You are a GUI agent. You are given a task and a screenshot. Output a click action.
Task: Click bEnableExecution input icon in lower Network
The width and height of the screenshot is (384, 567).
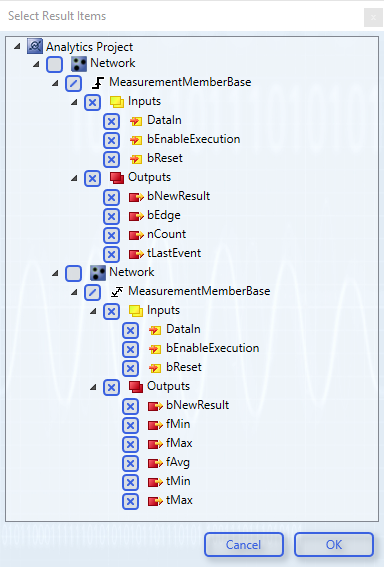(x=155, y=349)
